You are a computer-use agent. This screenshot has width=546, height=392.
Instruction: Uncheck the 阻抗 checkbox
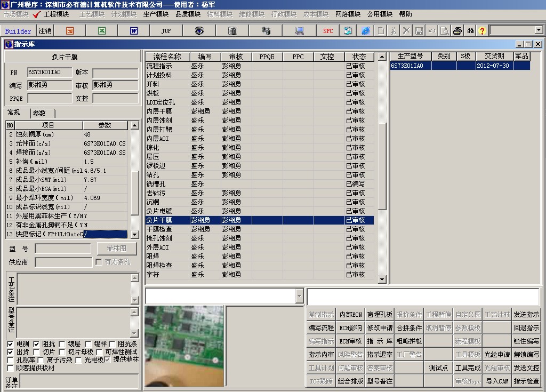tap(36, 344)
